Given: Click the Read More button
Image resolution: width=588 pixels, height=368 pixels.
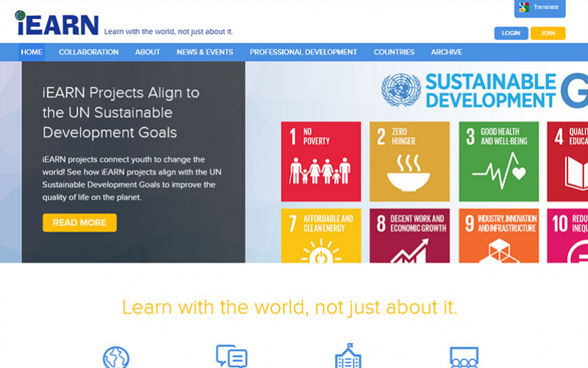Looking at the screenshot, I should click(79, 223).
